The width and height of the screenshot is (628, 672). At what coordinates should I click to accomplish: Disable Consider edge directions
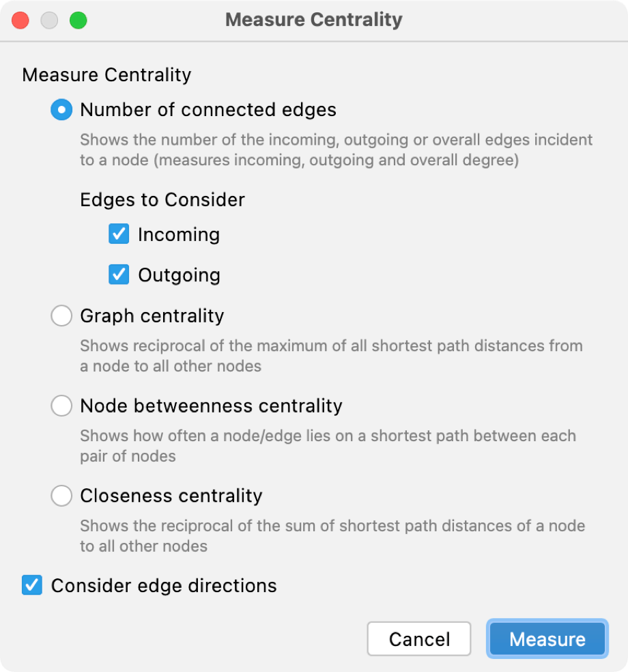[31, 585]
